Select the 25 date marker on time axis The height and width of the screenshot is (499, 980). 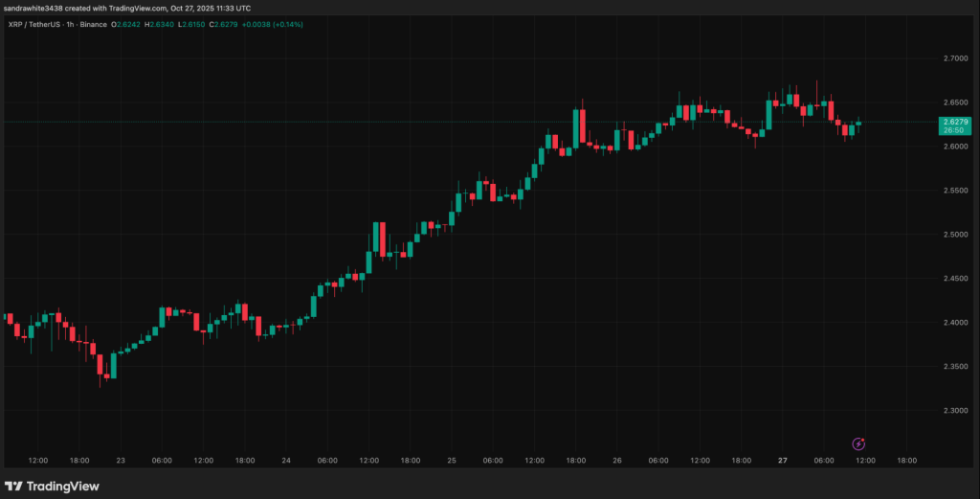[x=452, y=461]
